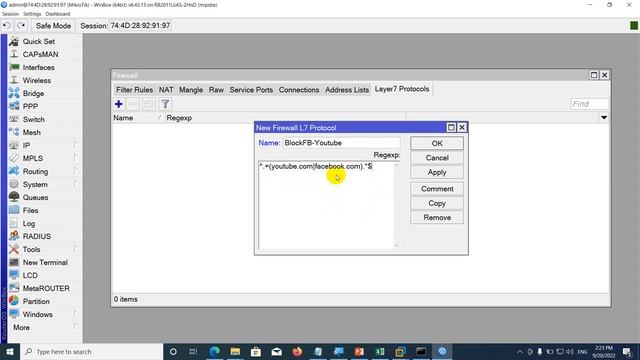Click the Find search box
640x360 pixels.
[x=589, y=104]
